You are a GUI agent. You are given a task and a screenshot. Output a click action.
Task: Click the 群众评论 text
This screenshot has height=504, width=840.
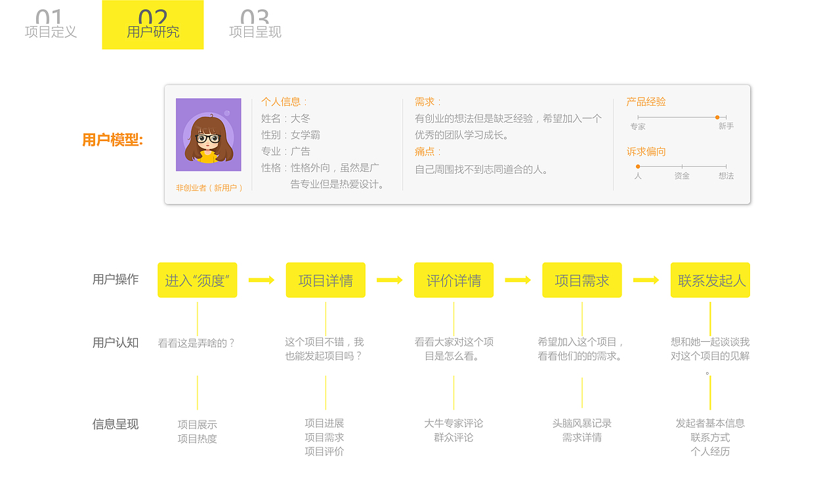point(453,438)
